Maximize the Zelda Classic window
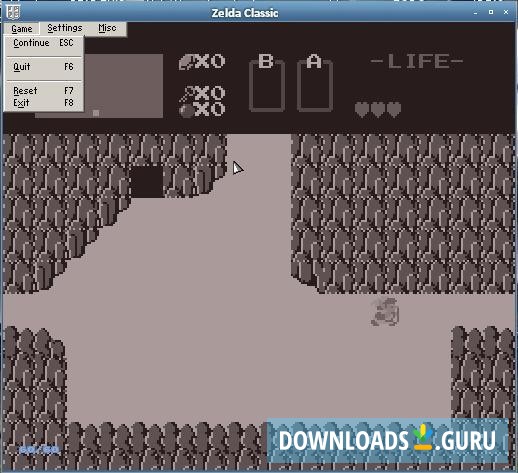The image size is (518, 473). click(491, 12)
